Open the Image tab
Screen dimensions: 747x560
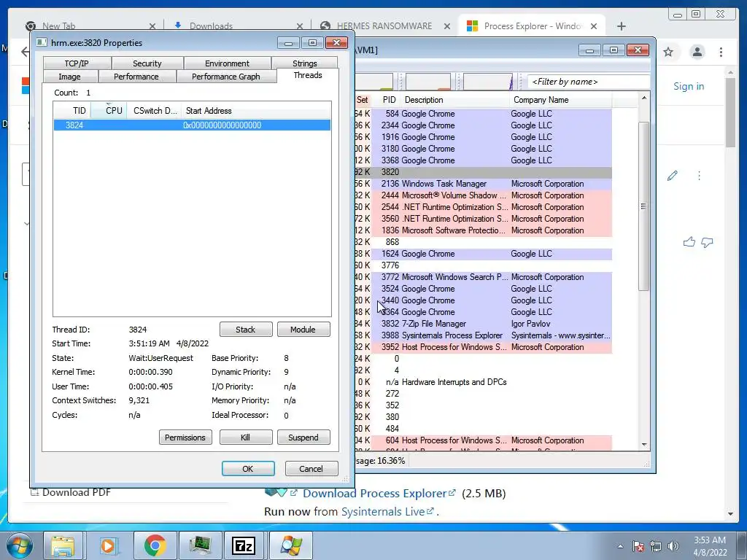click(x=69, y=77)
